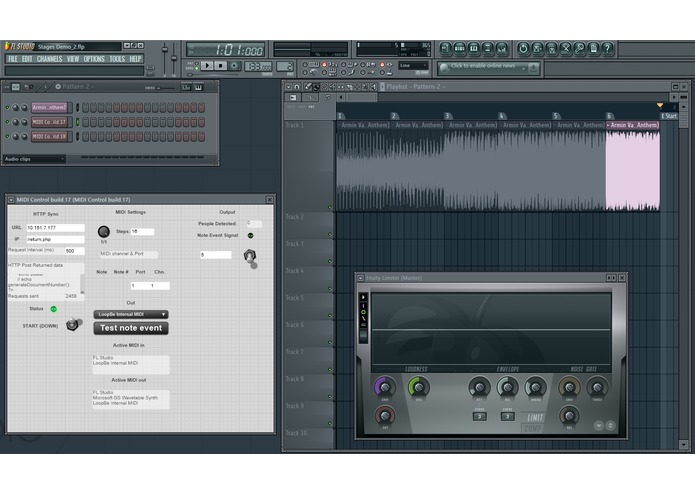Click the Record button in the transport panel

click(x=234, y=66)
